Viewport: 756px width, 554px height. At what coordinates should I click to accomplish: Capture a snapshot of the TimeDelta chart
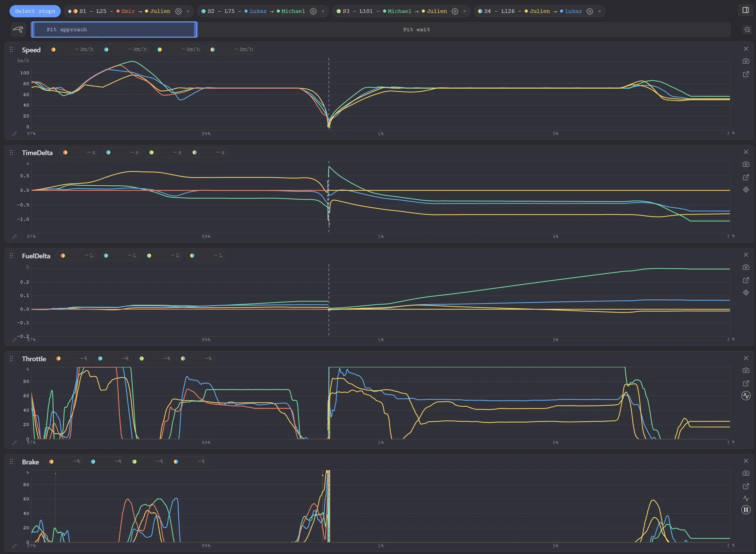pyautogui.click(x=746, y=164)
